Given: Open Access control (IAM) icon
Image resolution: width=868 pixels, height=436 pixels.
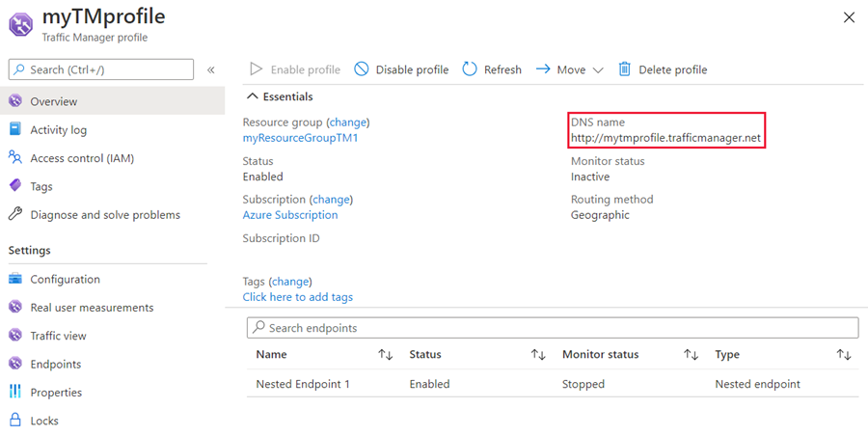Looking at the screenshot, I should point(14,158).
